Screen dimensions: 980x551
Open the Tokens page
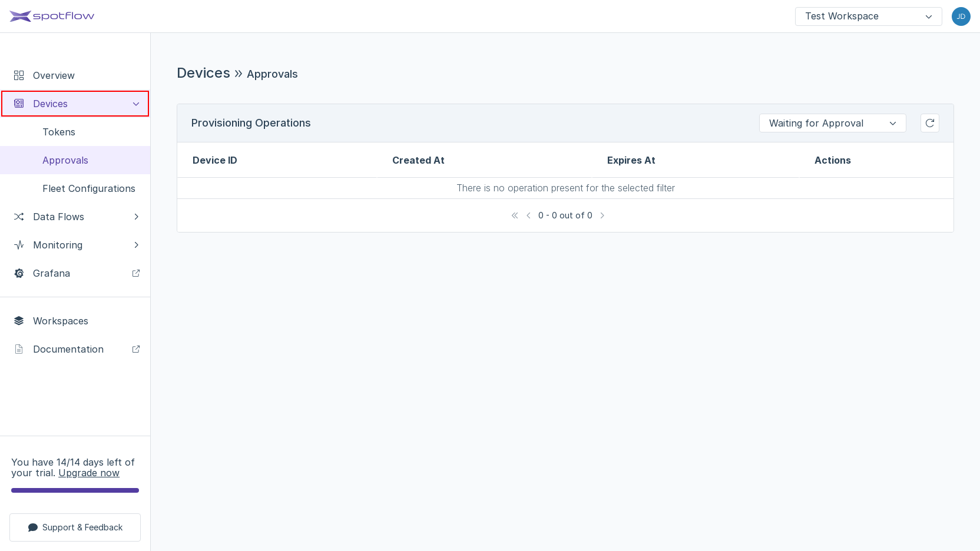tap(75, 132)
